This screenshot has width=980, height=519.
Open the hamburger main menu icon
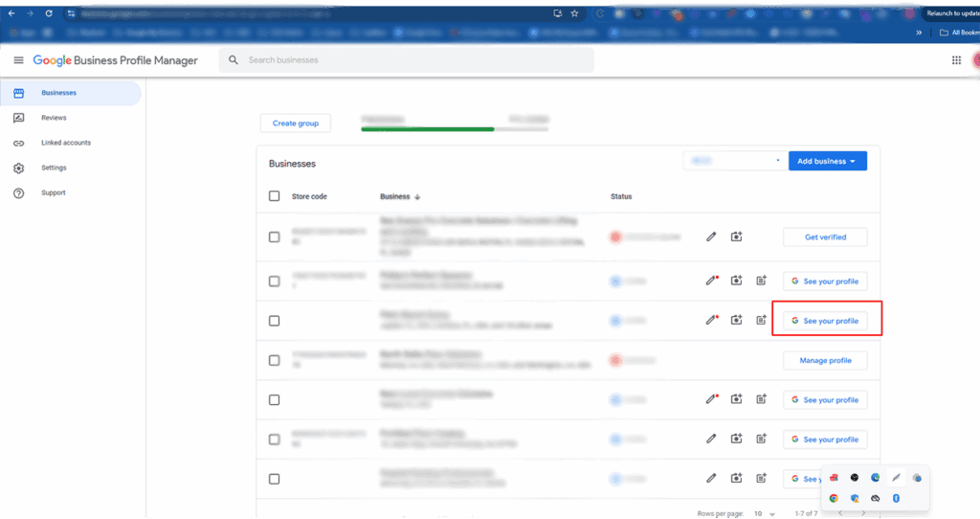tap(18, 60)
